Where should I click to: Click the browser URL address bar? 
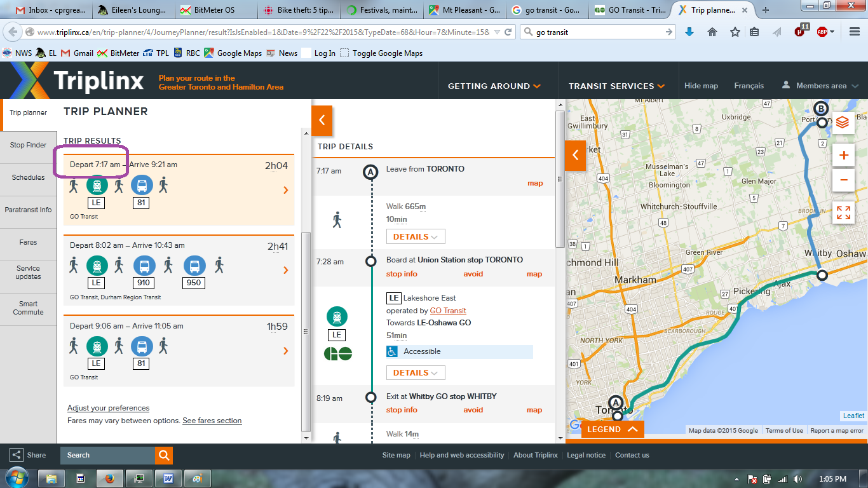click(x=264, y=32)
